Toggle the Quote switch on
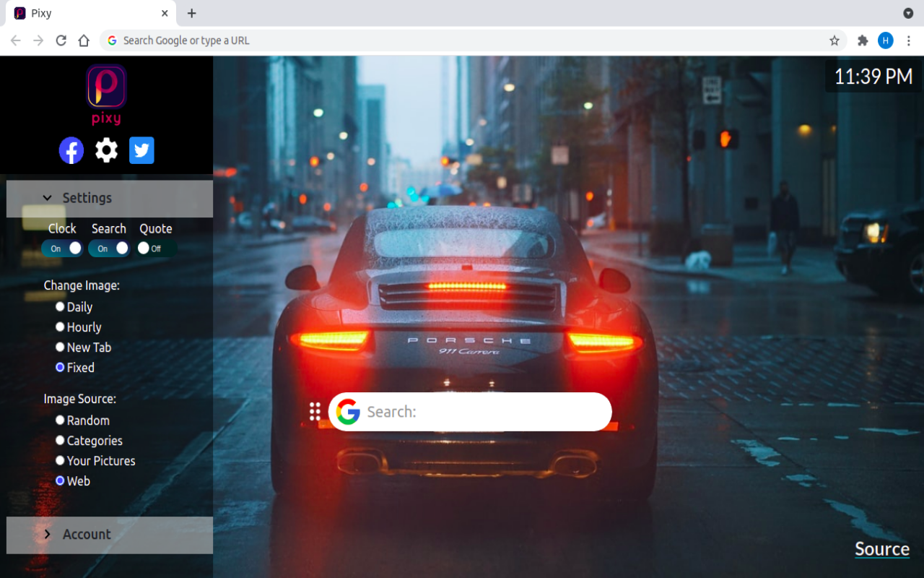 [x=156, y=248]
